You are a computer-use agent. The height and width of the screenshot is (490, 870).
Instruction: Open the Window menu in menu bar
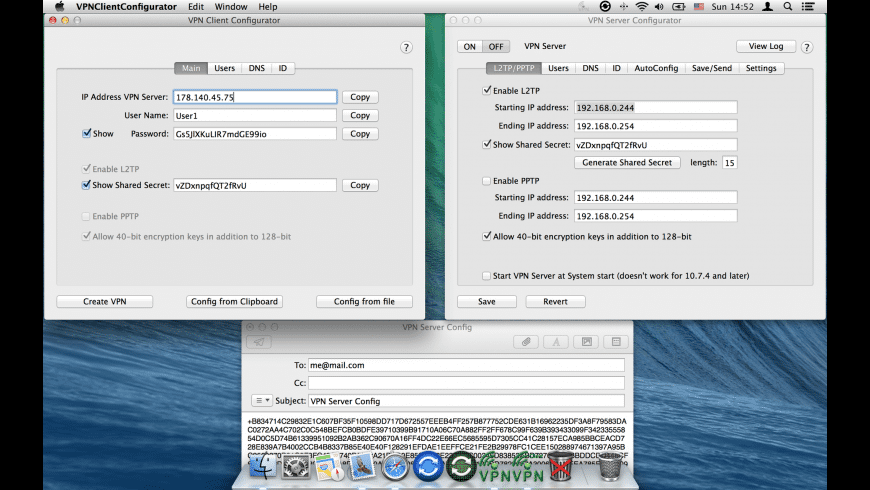click(231, 7)
